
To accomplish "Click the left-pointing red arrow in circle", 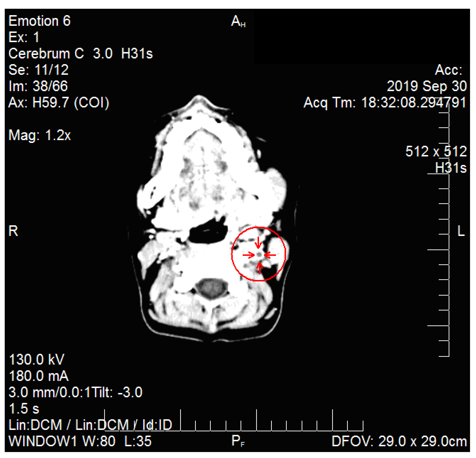I will [x=270, y=255].
